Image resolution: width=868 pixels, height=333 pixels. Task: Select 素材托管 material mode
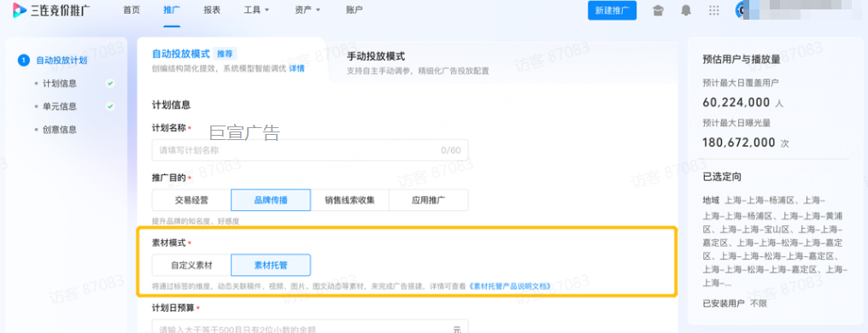[271, 265]
